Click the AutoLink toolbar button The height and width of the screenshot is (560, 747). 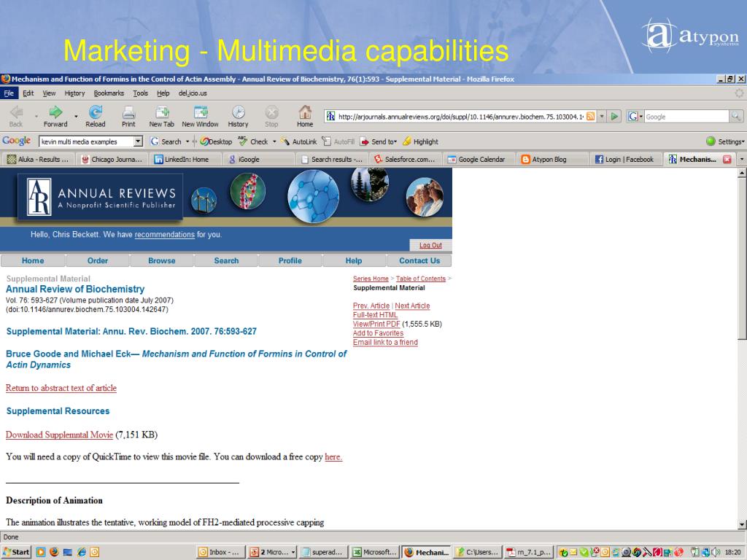coord(298,141)
